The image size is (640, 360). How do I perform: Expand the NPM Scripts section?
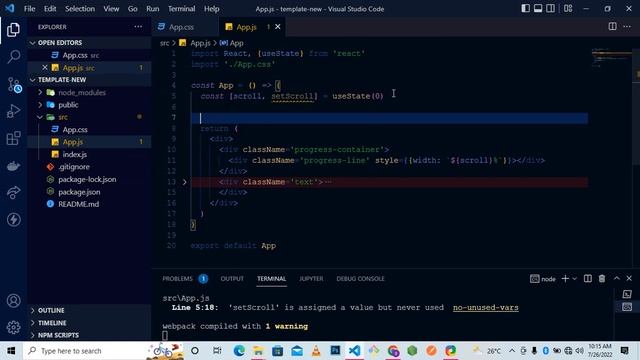89,335
